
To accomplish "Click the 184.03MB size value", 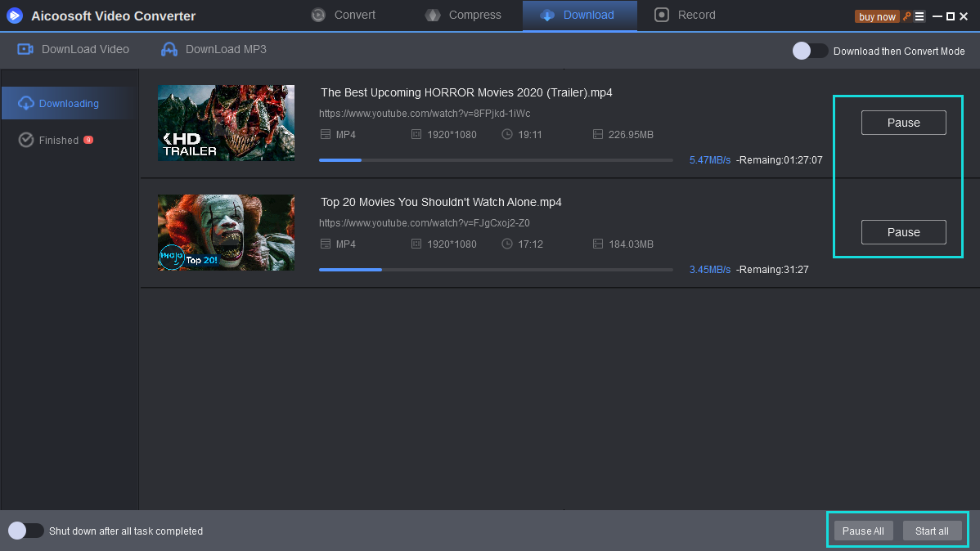I will click(x=631, y=244).
